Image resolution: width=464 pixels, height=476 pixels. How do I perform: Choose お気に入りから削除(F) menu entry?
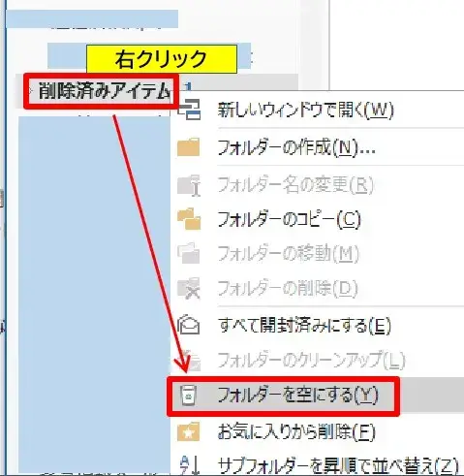[296, 431]
